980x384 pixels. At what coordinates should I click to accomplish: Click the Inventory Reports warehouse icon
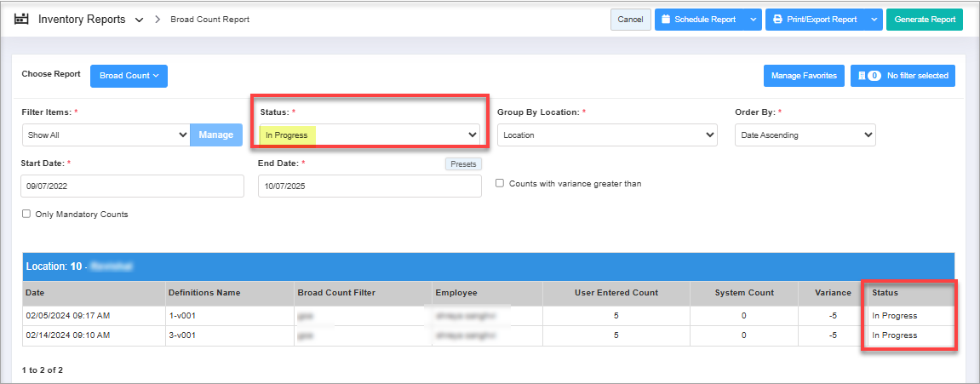pyautogui.click(x=22, y=19)
